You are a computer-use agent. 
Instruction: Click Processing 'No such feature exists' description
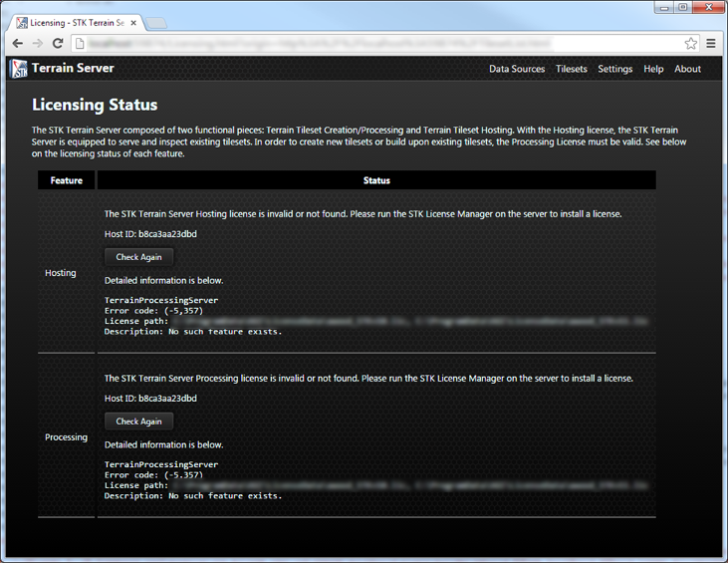pos(193,496)
